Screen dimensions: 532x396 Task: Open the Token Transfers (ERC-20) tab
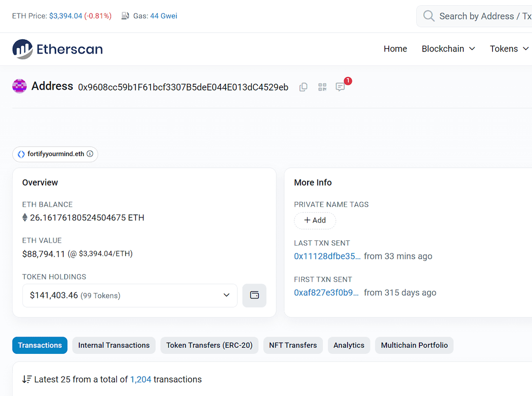pyautogui.click(x=209, y=345)
